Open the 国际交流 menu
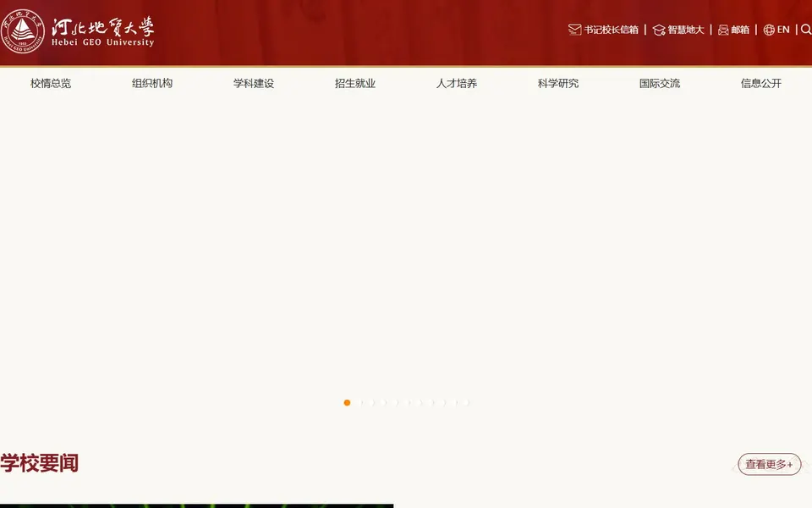The image size is (812, 508). click(x=660, y=84)
